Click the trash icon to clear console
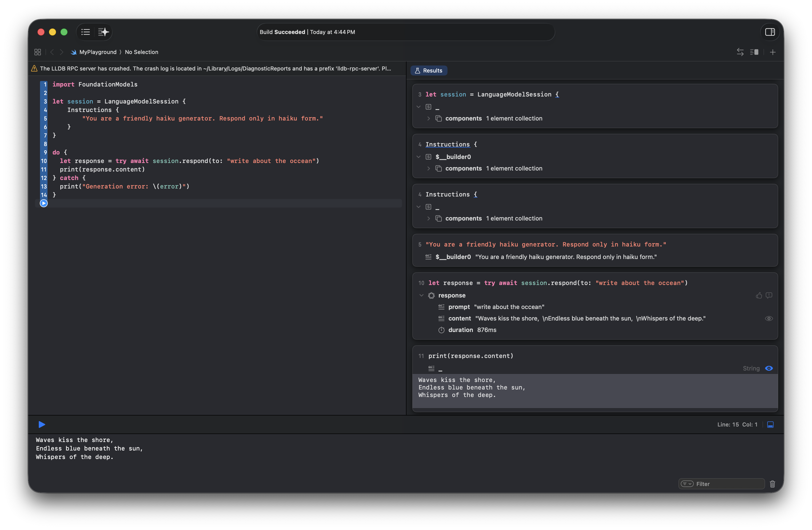This screenshot has width=812, height=530. (x=772, y=484)
